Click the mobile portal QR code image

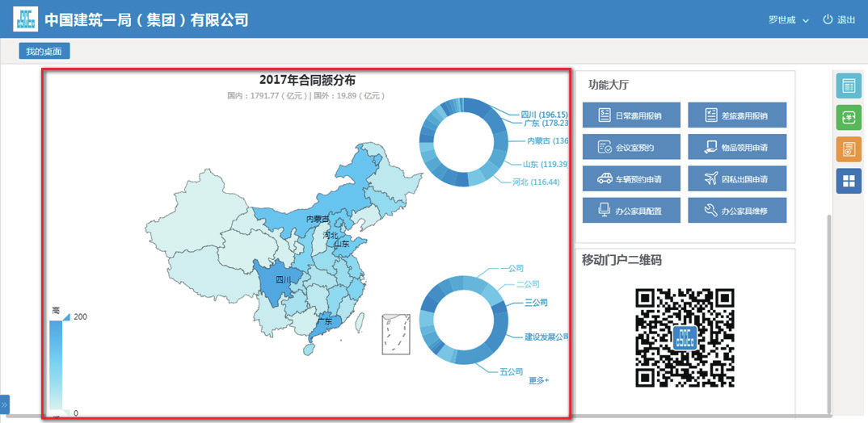coord(685,337)
